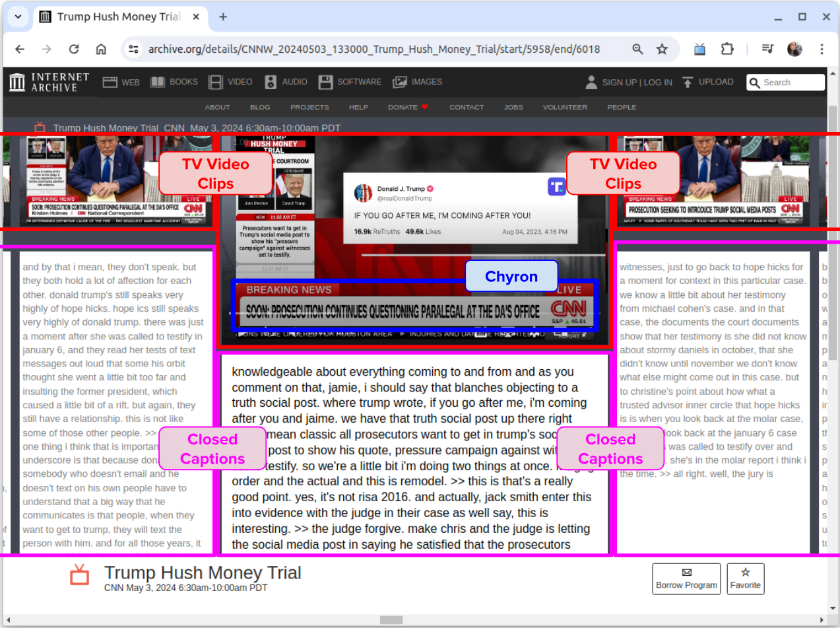The height and width of the screenshot is (628, 840).
Task: Open the Software section in navigation
Action: 350,82
